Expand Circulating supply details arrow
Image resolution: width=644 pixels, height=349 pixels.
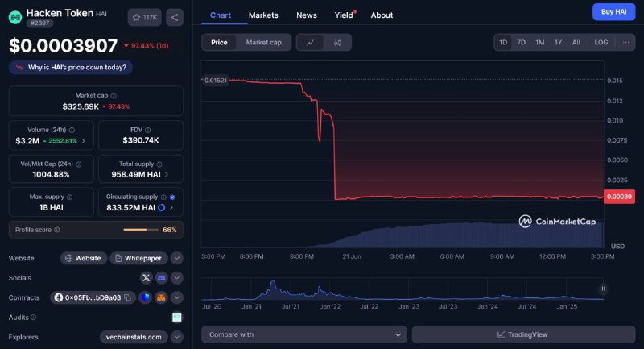(171, 208)
